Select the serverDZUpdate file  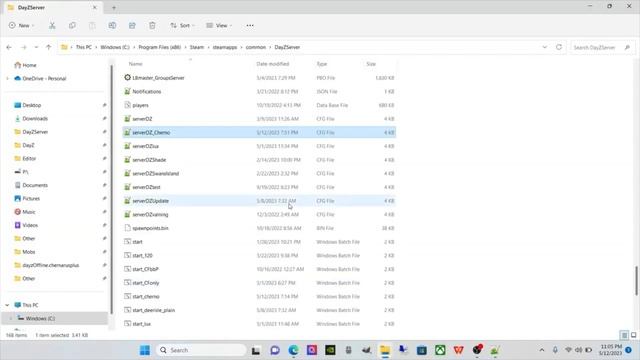(x=259, y=201)
